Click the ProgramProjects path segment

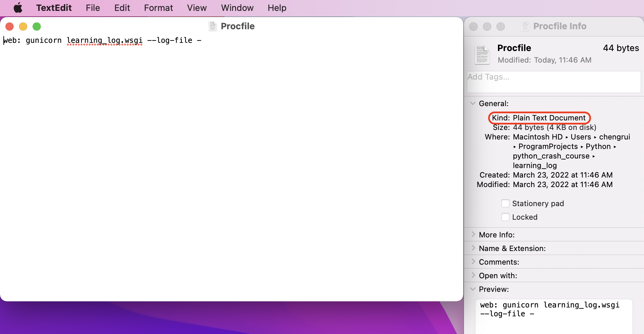[548, 146]
